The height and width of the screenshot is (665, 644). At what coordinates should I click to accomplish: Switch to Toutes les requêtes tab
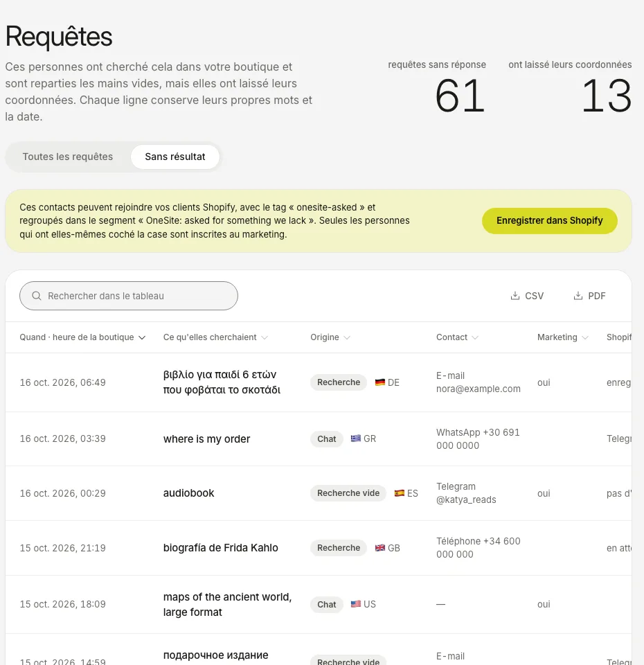pyautogui.click(x=68, y=157)
